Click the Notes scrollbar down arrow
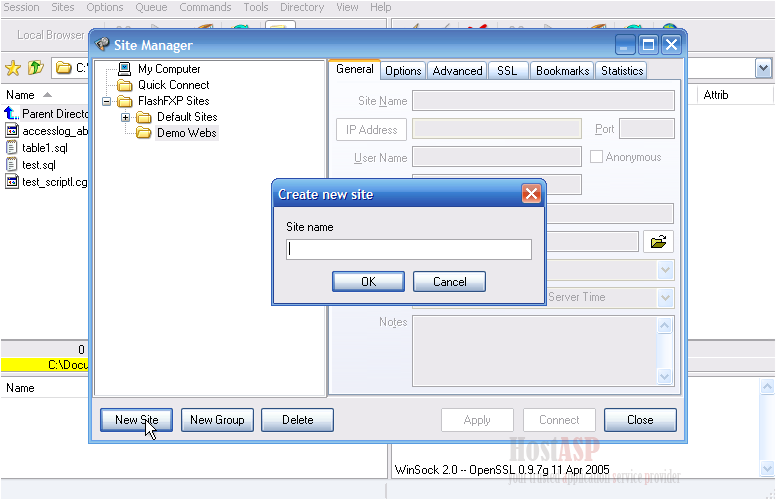The height and width of the screenshot is (500, 776). point(665,376)
